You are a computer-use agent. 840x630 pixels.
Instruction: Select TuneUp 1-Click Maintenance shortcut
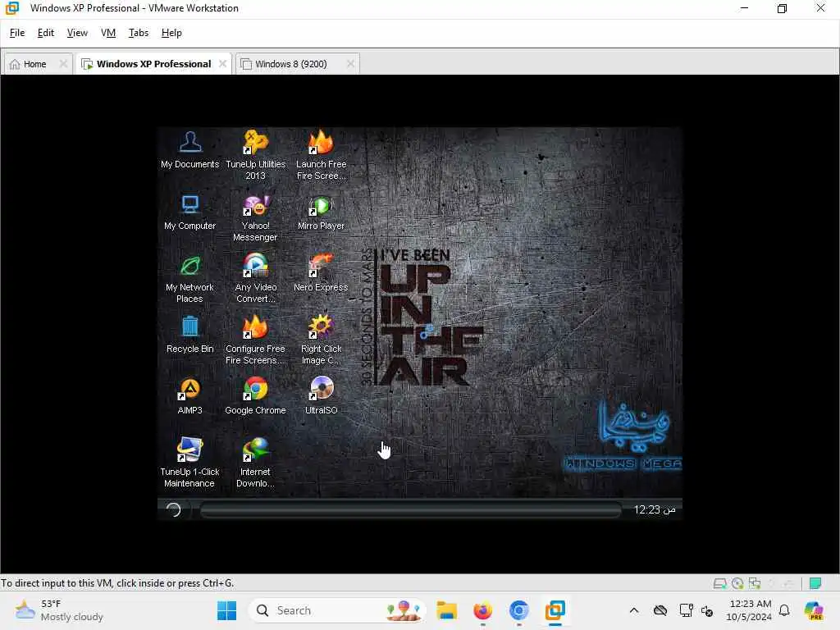189,463
